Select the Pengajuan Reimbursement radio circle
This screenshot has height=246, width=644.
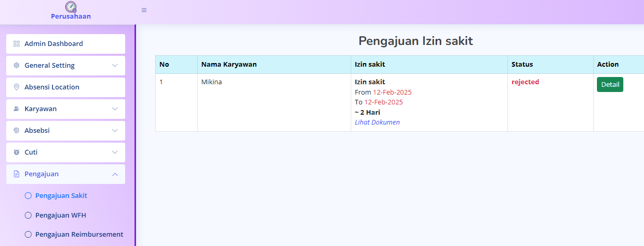point(28,234)
